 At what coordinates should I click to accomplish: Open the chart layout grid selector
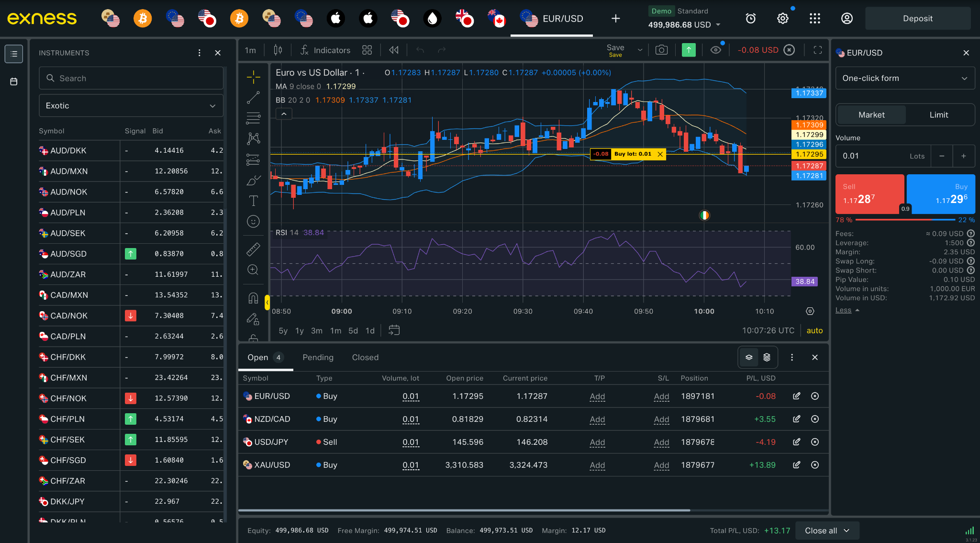367,50
